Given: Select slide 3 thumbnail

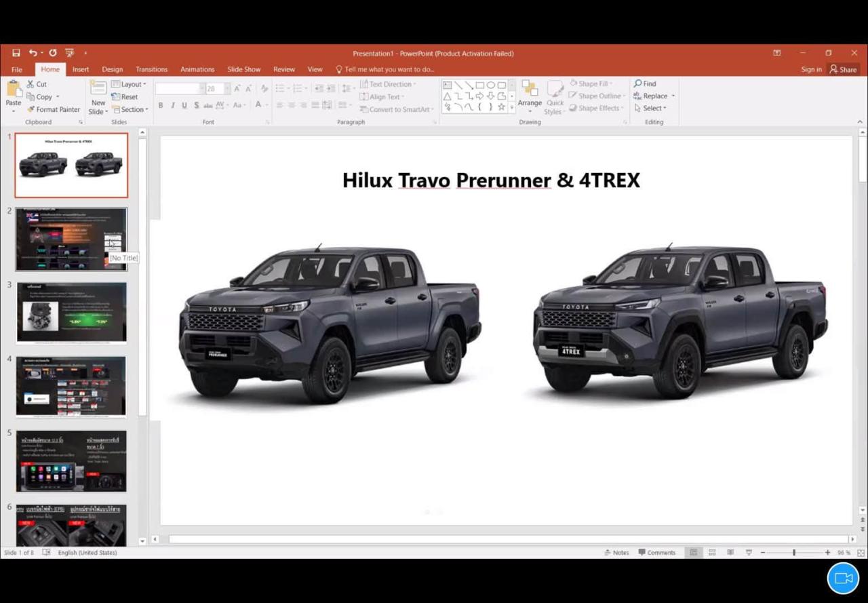Looking at the screenshot, I should (x=71, y=313).
